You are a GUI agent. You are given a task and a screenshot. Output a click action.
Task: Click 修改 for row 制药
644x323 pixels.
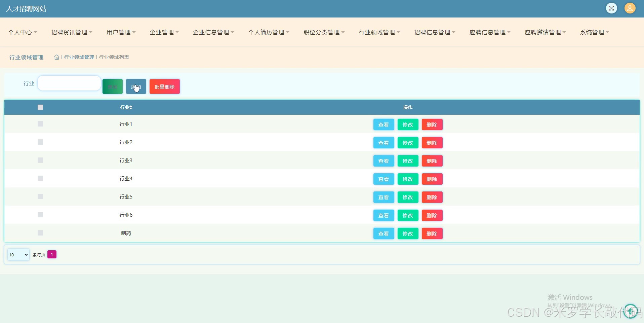click(x=408, y=234)
